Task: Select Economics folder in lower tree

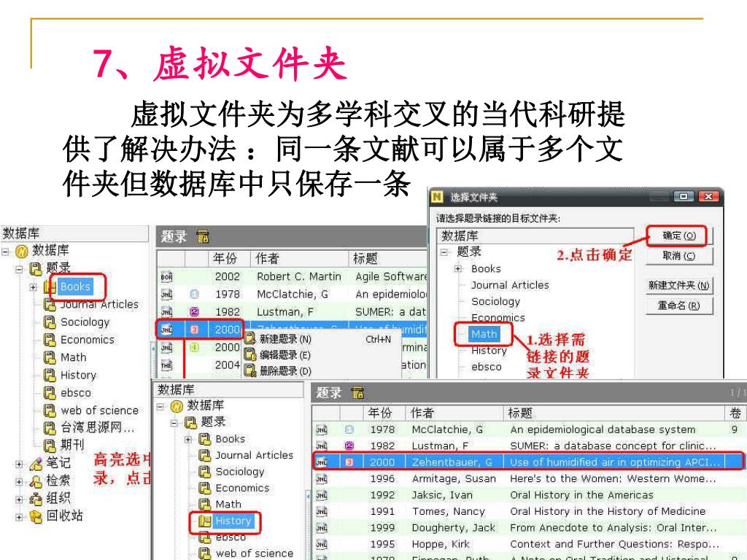Action: pos(242,488)
